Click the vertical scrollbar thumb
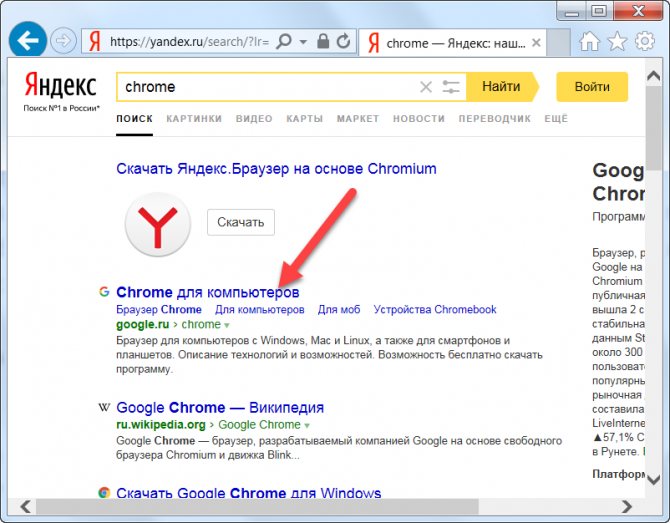 654,128
